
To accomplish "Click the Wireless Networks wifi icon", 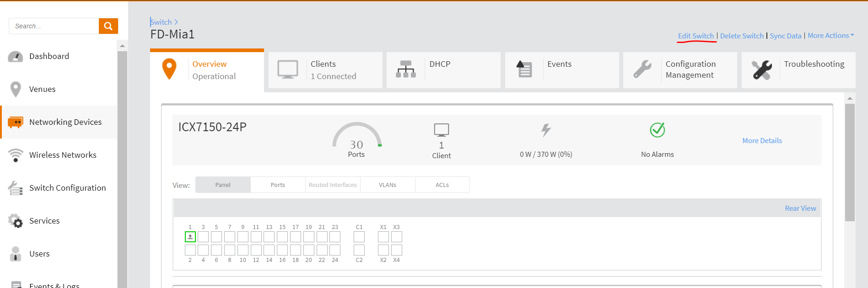I will click(x=16, y=155).
